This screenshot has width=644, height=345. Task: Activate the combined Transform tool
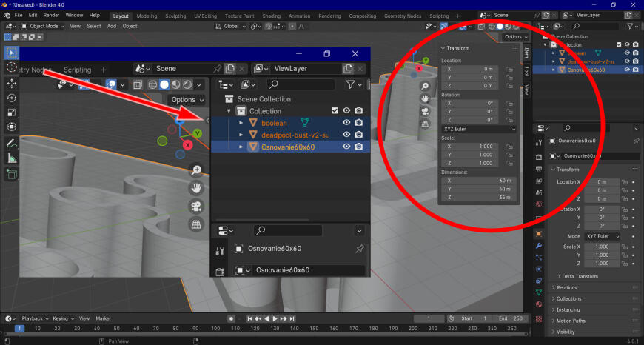[x=12, y=127]
